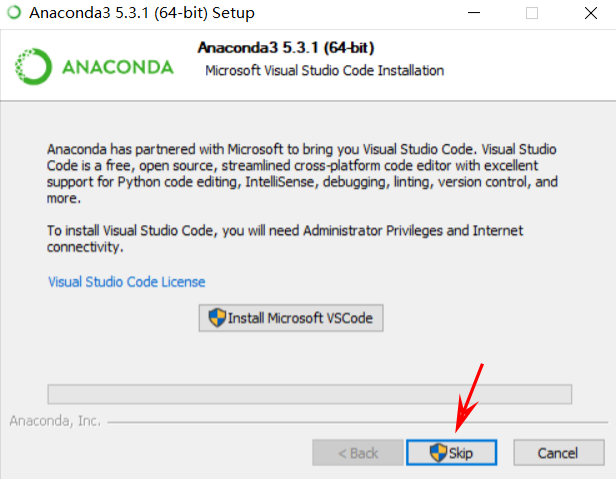Cancel the Anaconda setup
Image resolution: width=616 pixels, height=479 pixels.
(x=558, y=453)
